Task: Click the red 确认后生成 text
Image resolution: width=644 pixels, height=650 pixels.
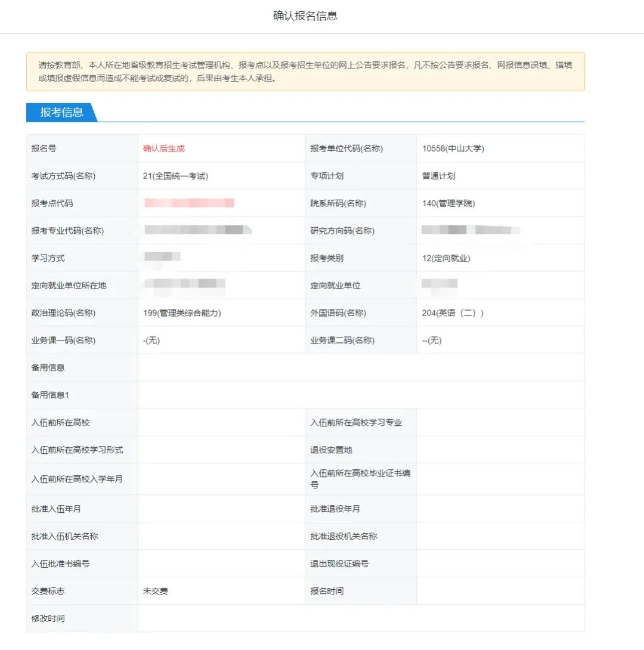Action: click(x=164, y=148)
